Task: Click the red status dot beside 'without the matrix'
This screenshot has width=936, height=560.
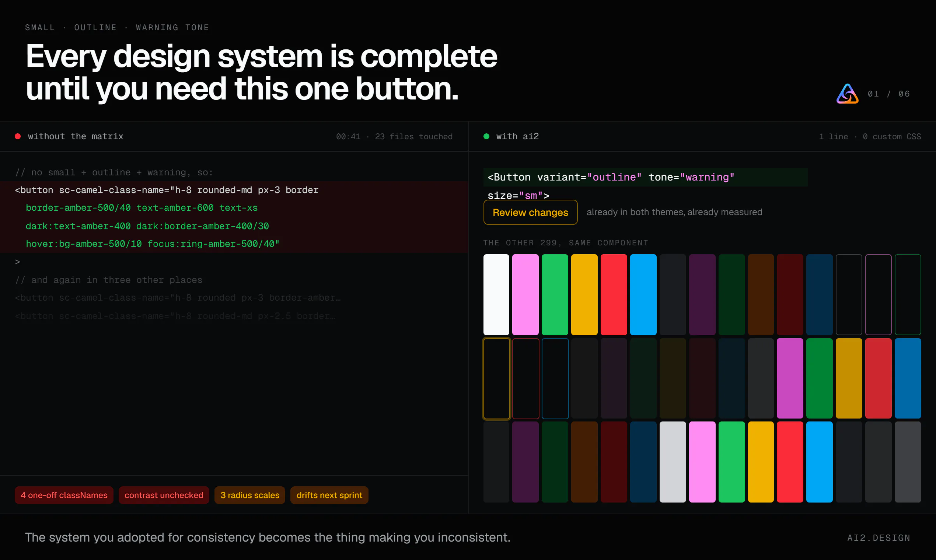Action: click(x=18, y=136)
